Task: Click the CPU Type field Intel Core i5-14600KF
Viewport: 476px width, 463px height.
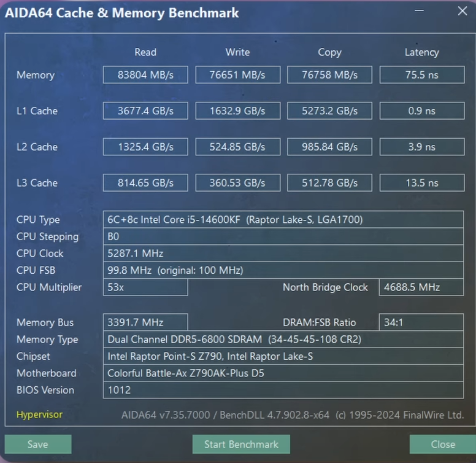Action: click(x=283, y=219)
